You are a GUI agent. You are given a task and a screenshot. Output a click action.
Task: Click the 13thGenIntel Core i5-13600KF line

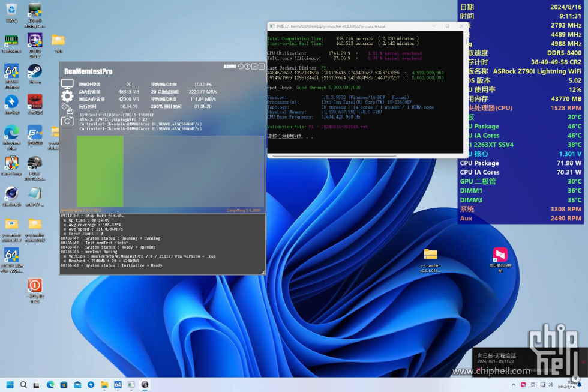[116, 115]
